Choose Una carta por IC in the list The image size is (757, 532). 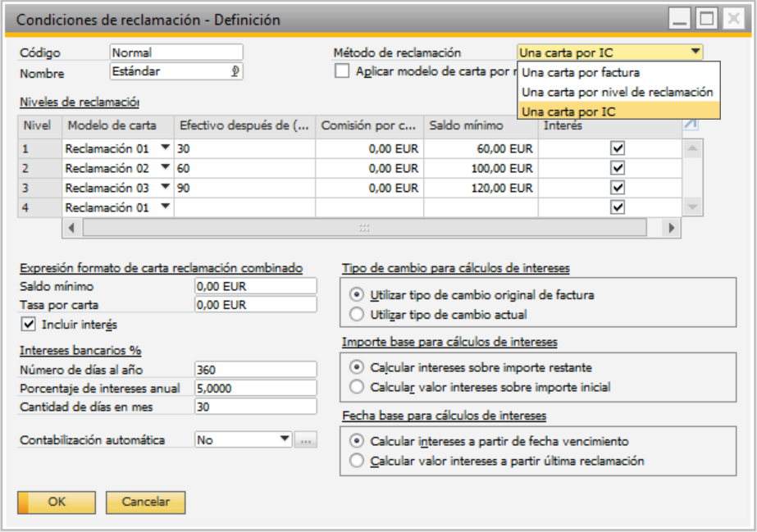(x=618, y=111)
